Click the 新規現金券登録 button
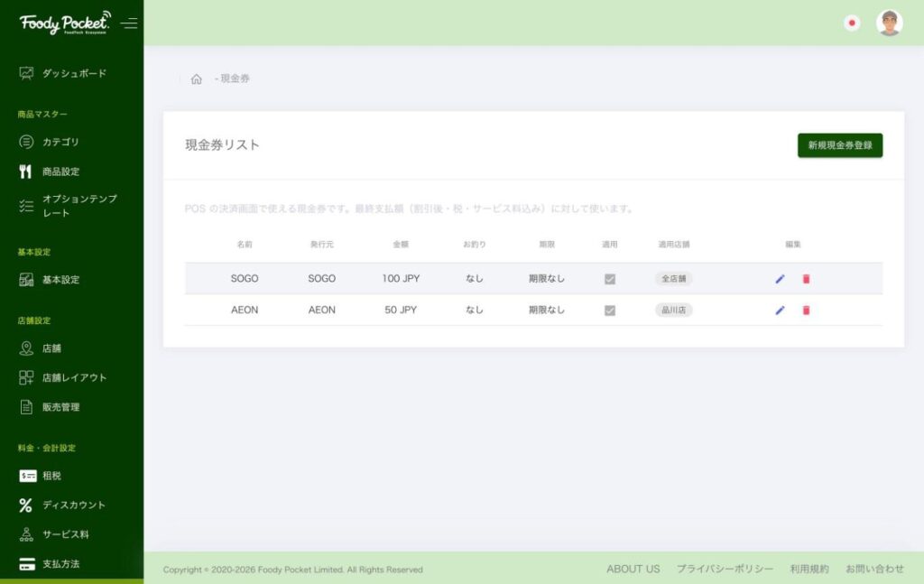924x584 pixels. 840,145
